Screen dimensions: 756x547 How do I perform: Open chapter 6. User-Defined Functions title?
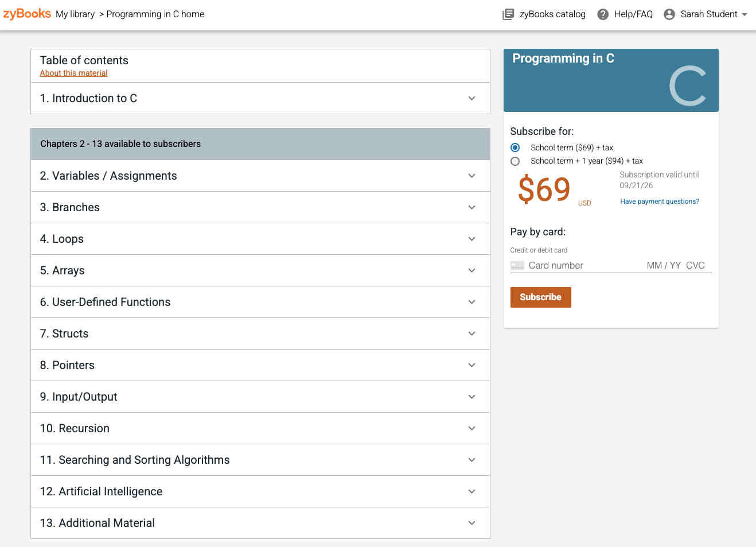point(106,302)
